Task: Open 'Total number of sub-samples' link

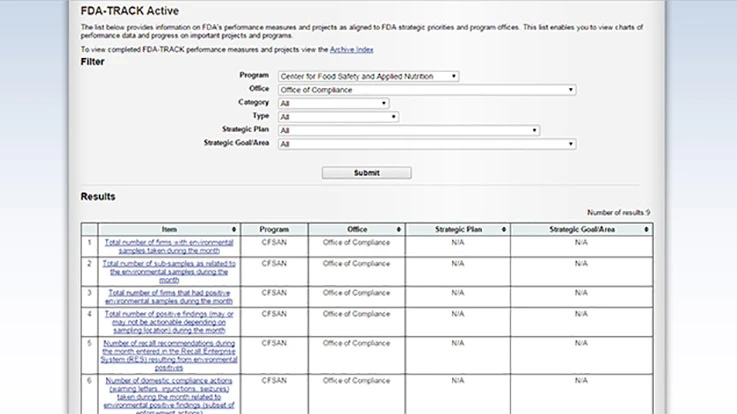Action: coord(168,272)
